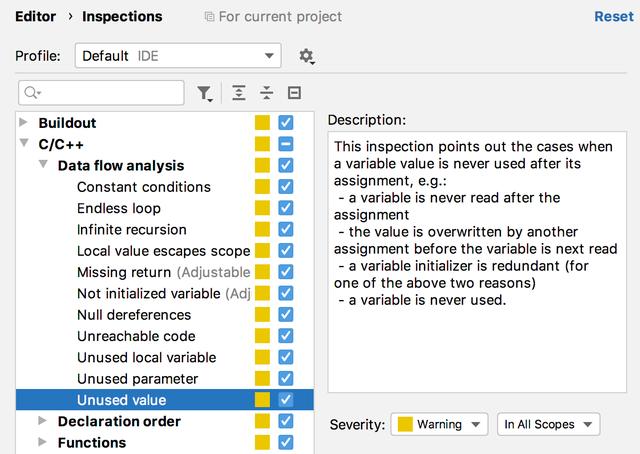Select the Constant conditions inspection
This screenshot has width=640, height=454.
[x=144, y=187]
